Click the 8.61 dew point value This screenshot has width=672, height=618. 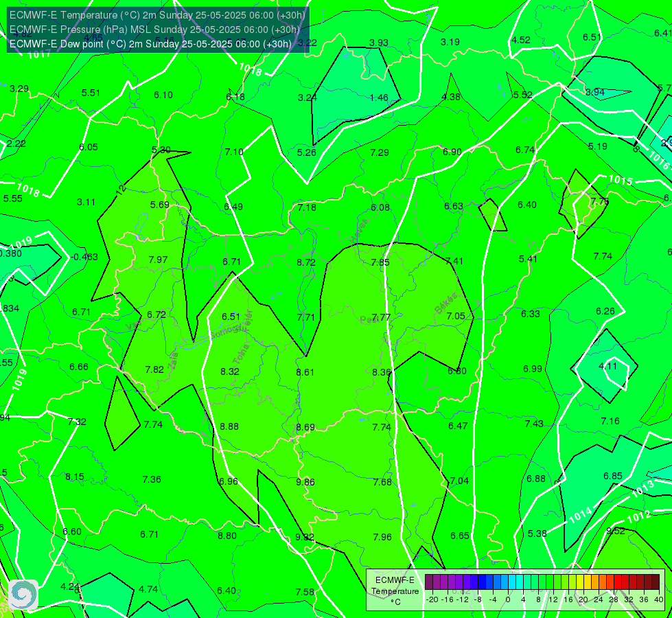tap(305, 372)
